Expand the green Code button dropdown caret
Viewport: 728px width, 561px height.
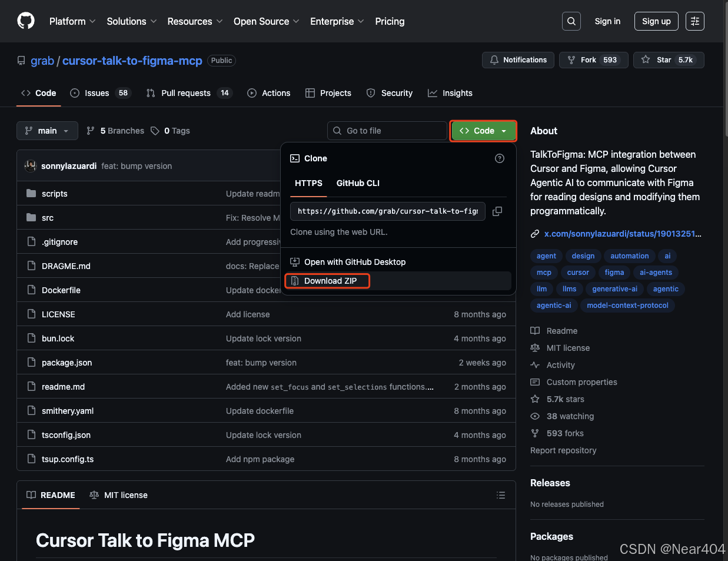pyautogui.click(x=504, y=131)
